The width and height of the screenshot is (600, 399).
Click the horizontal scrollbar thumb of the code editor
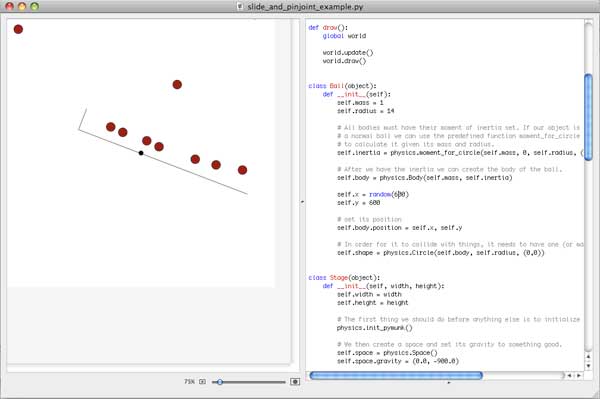pos(396,376)
